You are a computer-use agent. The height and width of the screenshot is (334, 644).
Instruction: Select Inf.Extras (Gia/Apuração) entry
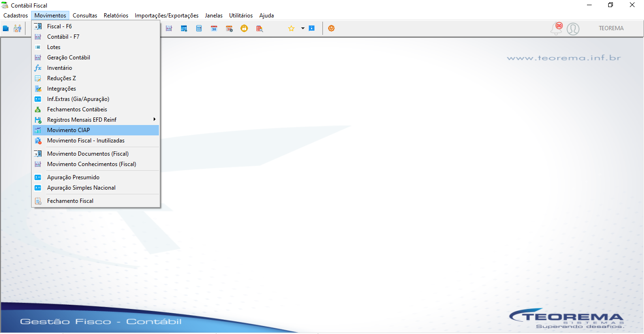tap(96, 99)
